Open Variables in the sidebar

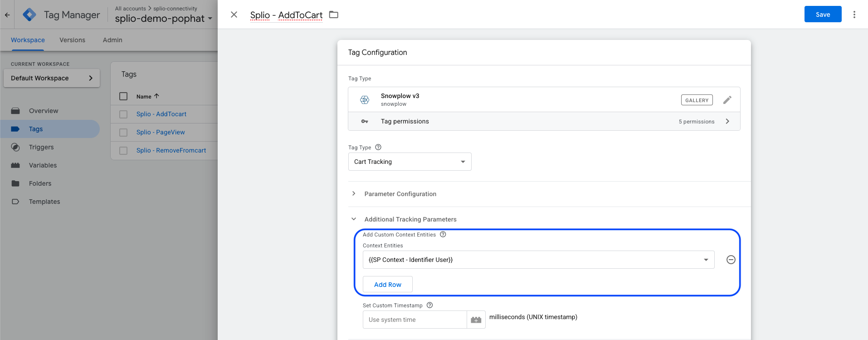(43, 165)
